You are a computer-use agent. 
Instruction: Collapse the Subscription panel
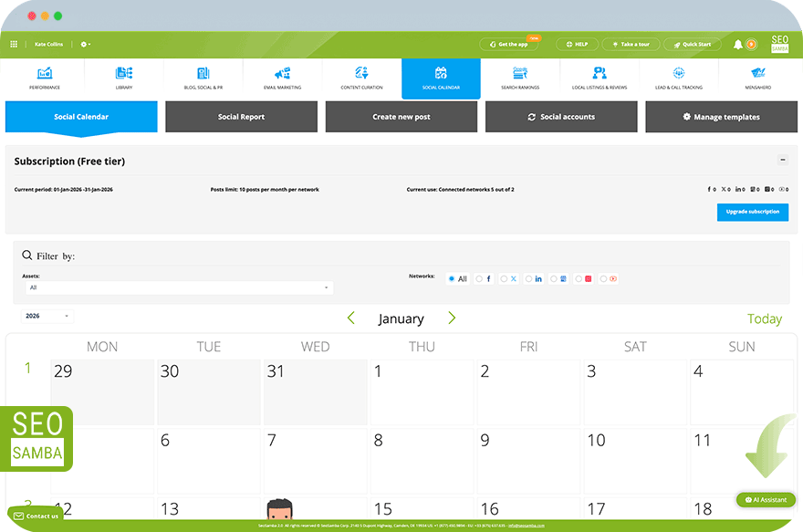point(782,160)
